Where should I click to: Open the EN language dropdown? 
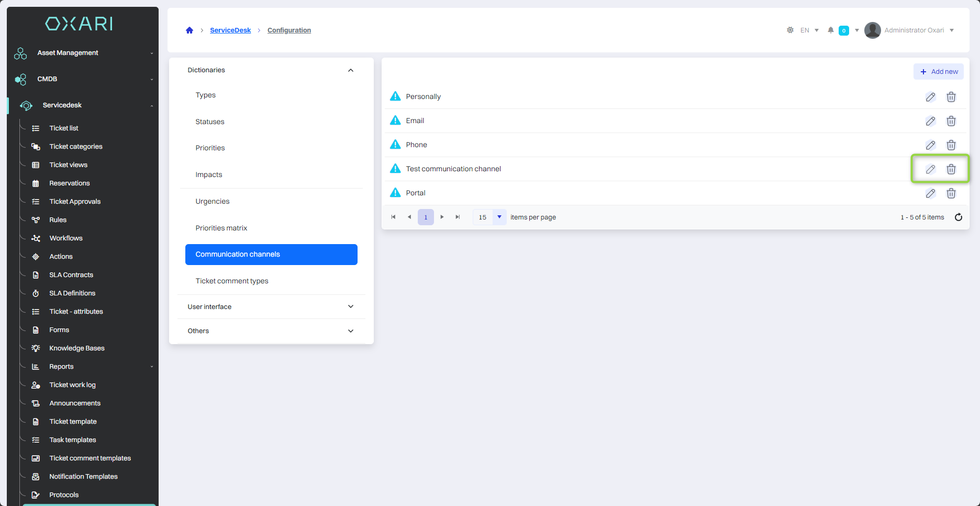[809, 30]
